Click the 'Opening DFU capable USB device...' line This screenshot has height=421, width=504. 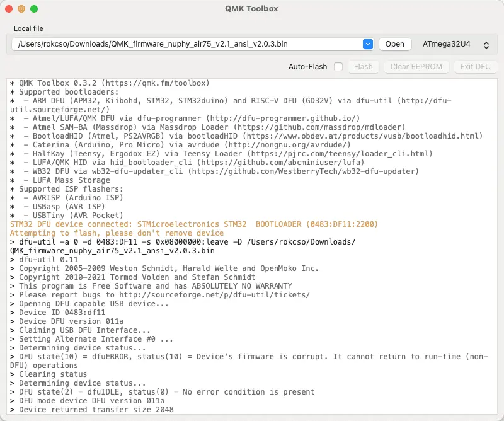pyautogui.click(x=89, y=304)
